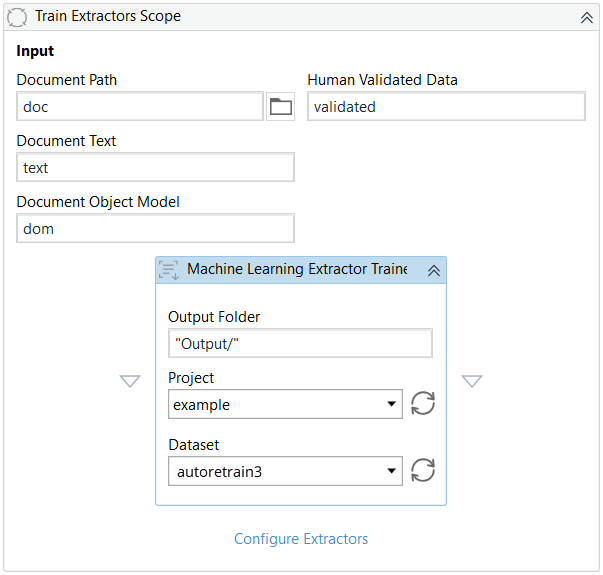Refresh the Dataset list
Screen dimensions: 603x575
pos(423,470)
